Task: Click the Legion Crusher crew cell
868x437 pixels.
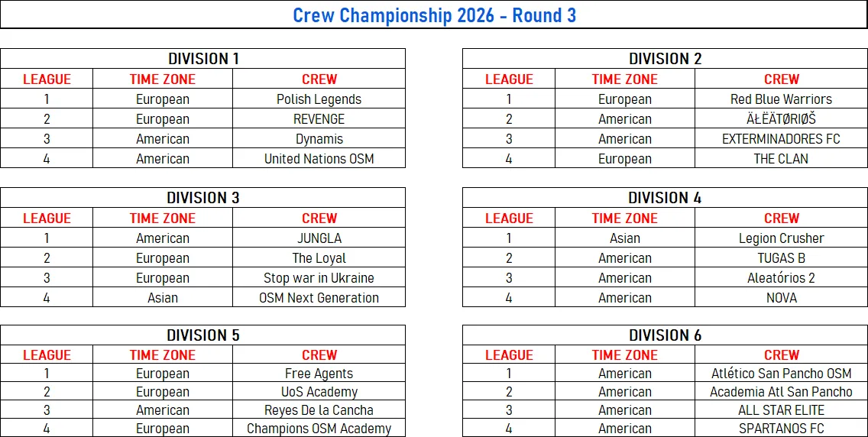Action: [781, 238]
